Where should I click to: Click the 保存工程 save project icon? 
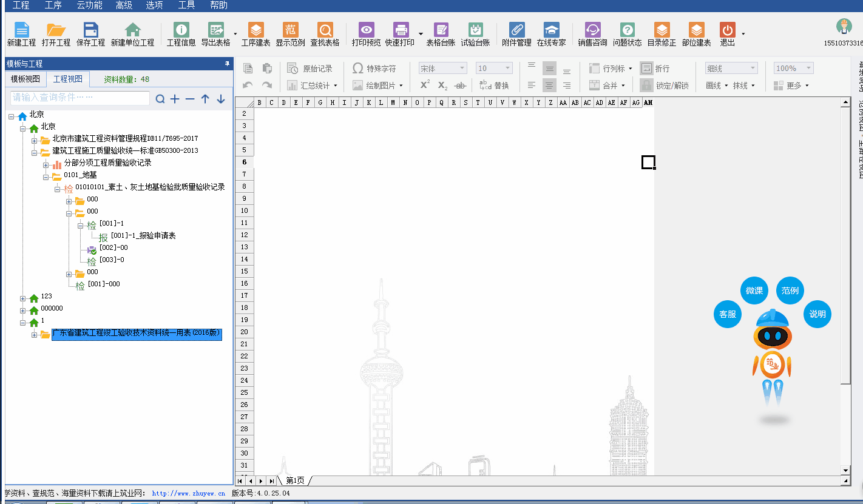(x=90, y=35)
